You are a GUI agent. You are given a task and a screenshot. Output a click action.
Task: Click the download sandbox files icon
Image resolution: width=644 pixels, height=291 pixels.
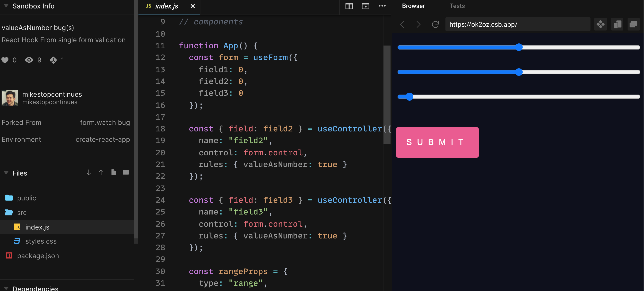[88, 172]
